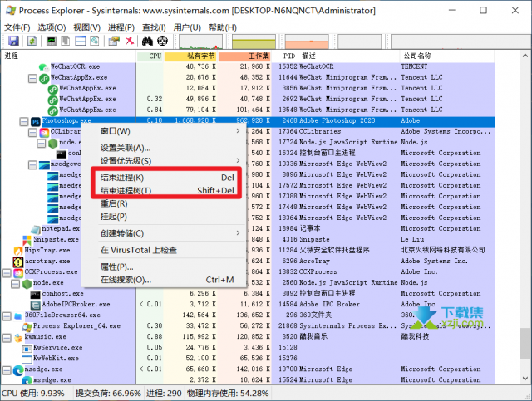The width and height of the screenshot is (532, 401).
Task: Collapse the first msedge.exe tree node
Action: [7, 369]
